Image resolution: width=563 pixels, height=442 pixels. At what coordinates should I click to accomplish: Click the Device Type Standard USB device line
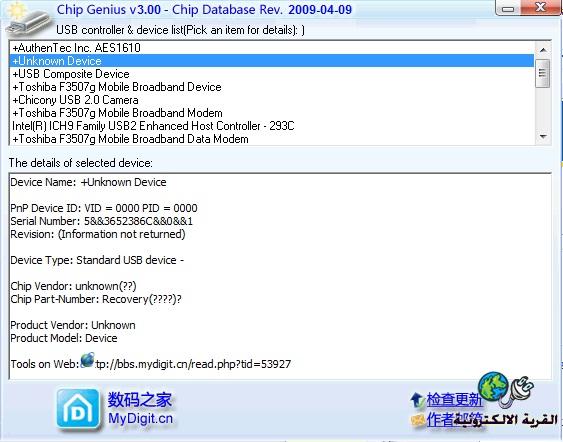point(97,260)
